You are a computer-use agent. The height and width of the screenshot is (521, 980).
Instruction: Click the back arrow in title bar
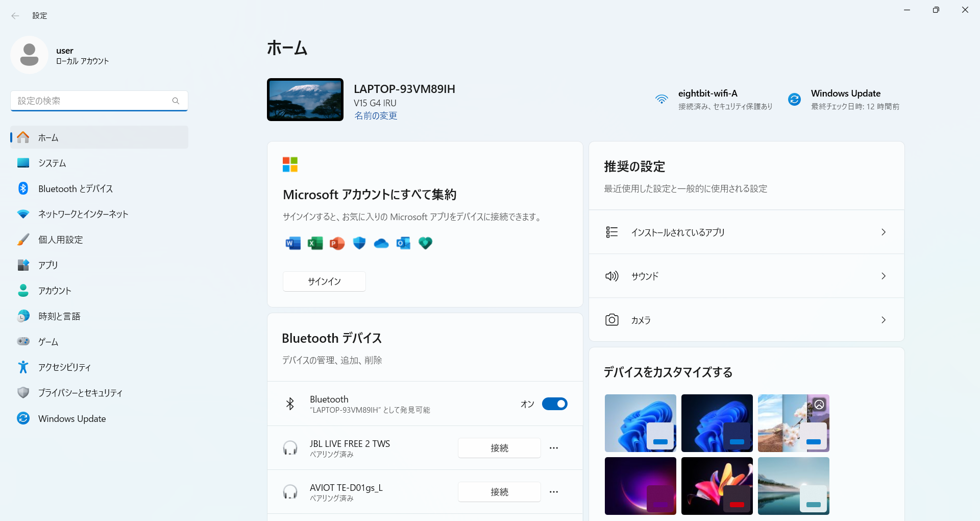tap(15, 16)
